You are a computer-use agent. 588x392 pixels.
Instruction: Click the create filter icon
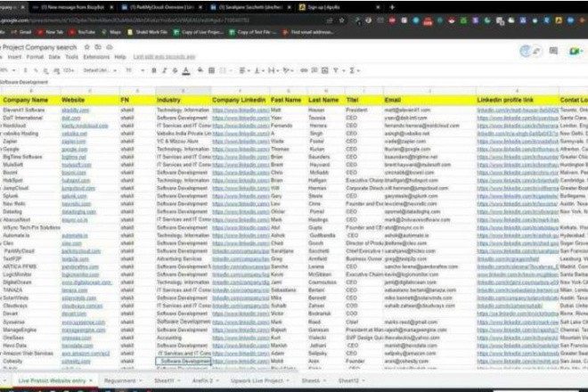click(337, 70)
